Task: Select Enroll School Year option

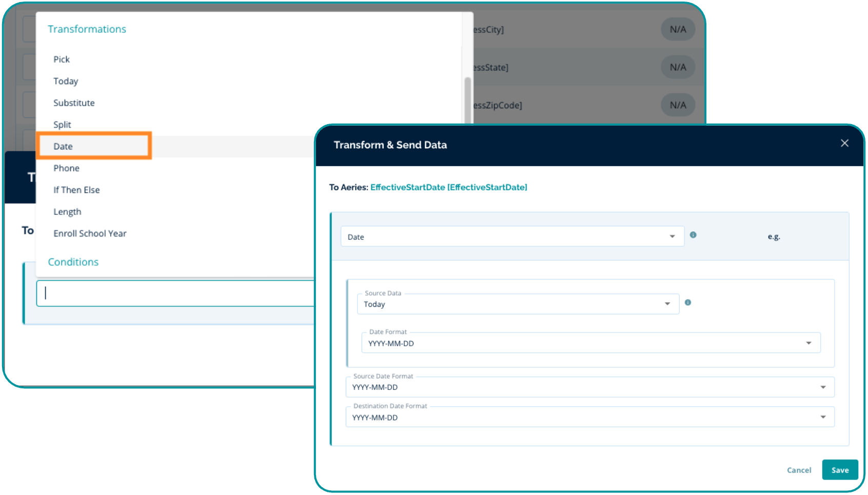Action: (x=90, y=234)
